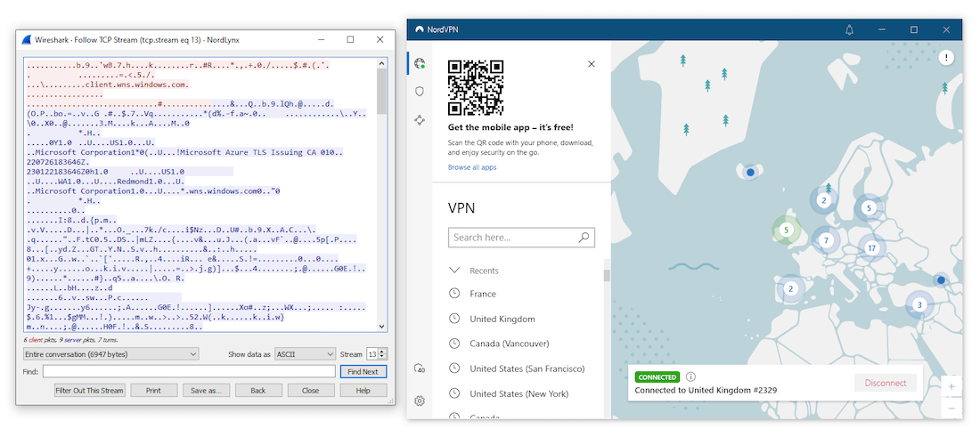Click the Back button in Wireshark
980x437 pixels.
point(258,390)
